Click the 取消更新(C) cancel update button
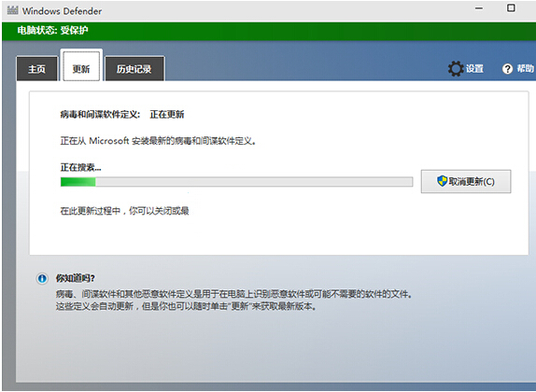The width and height of the screenshot is (536, 392). (x=466, y=181)
